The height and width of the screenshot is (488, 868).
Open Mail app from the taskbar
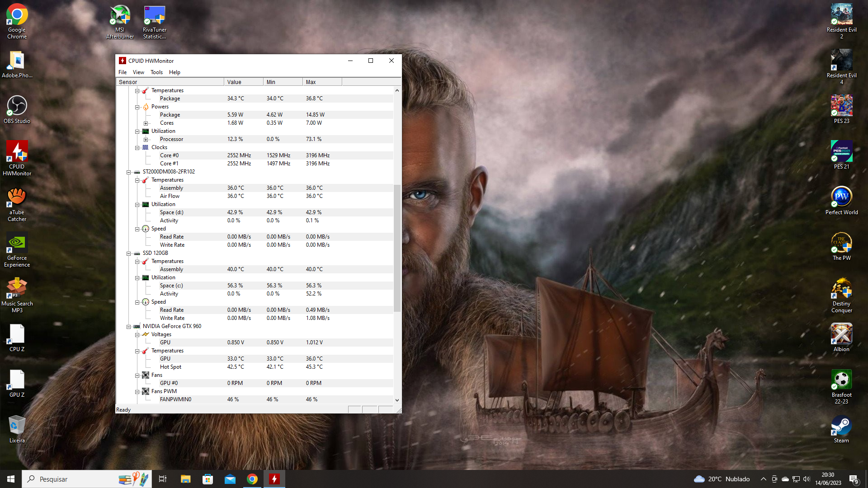[230, 479]
